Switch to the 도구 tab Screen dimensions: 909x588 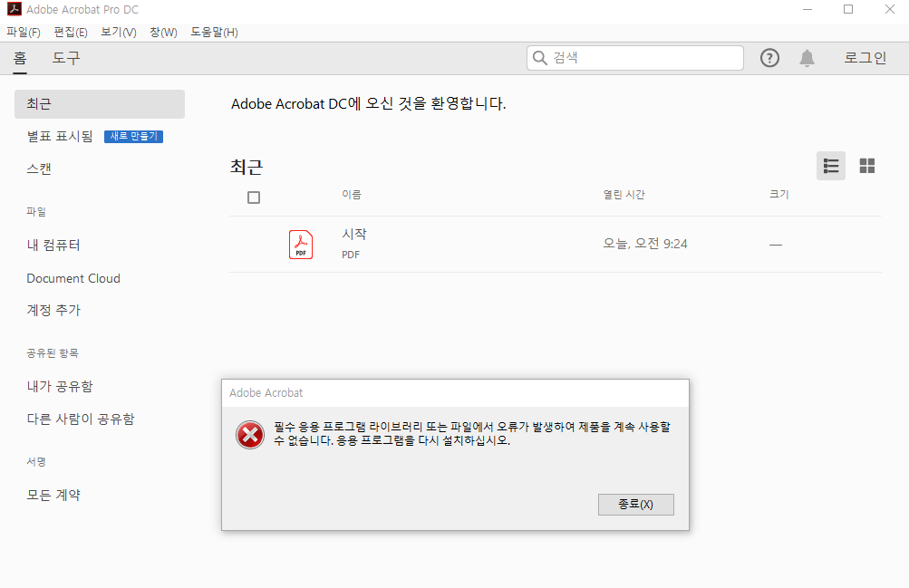point(66,58)
